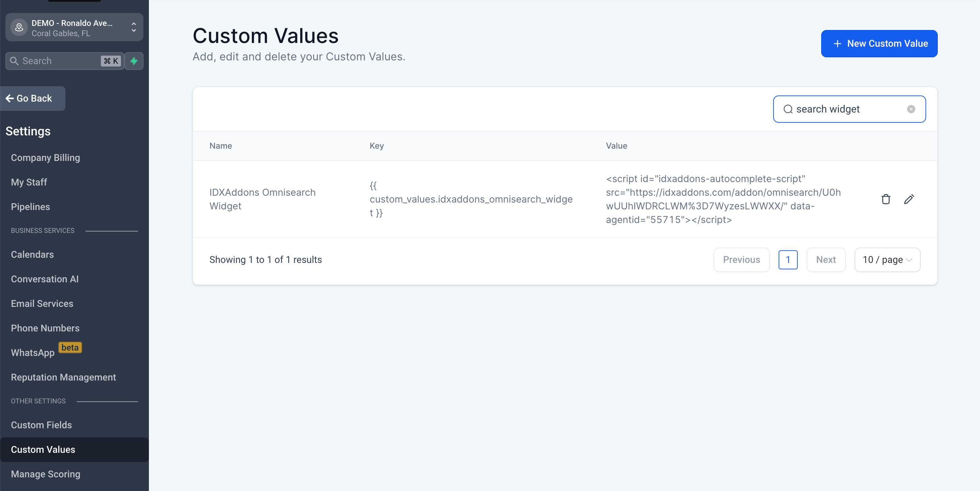Click the search icon in table filter
This screenshot has width=980, height=491.
point(788,109)
